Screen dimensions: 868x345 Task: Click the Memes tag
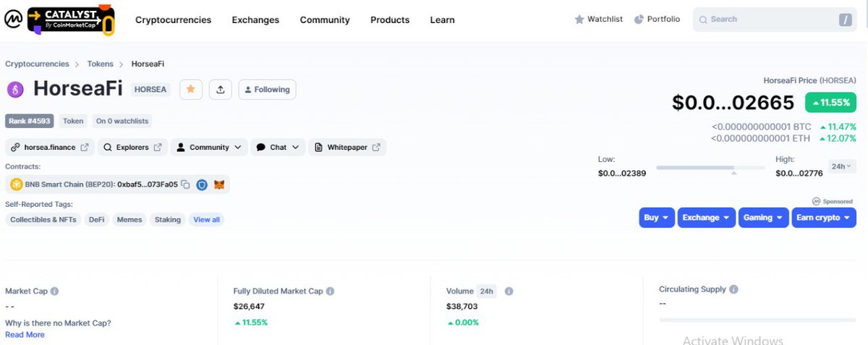[x=129, y=220]
